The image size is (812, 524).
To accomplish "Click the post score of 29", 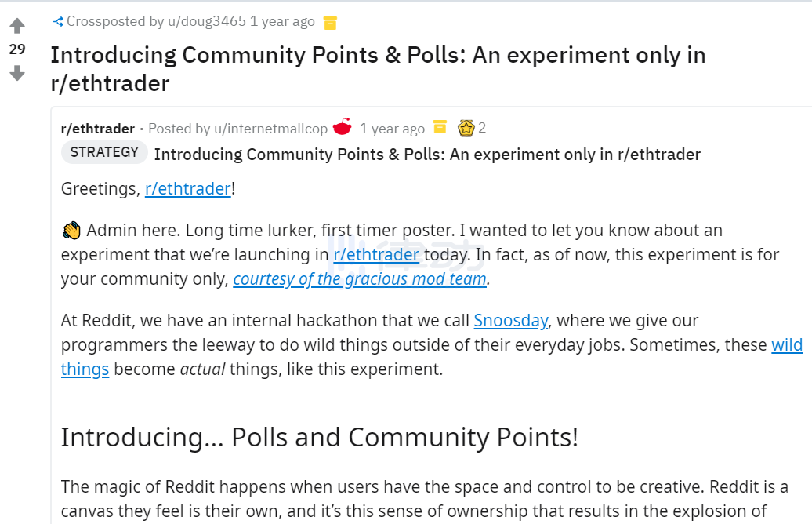I will (x=17, y=49).
